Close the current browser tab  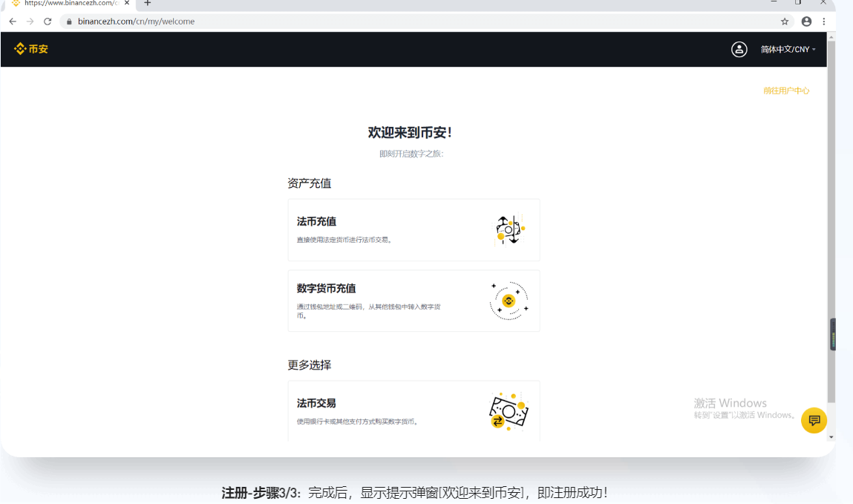(127, 3)
